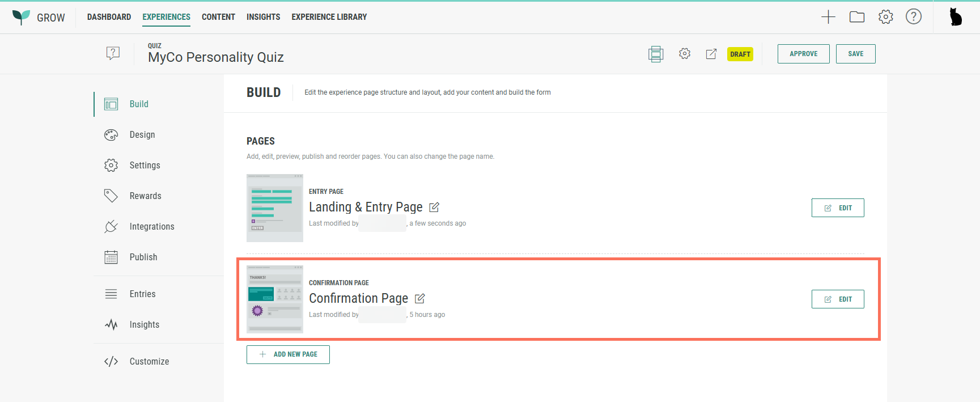Open the Dashboard menu item
Image resolution: width=980 pixels, height=402 pixels.
tap(109, 17)
